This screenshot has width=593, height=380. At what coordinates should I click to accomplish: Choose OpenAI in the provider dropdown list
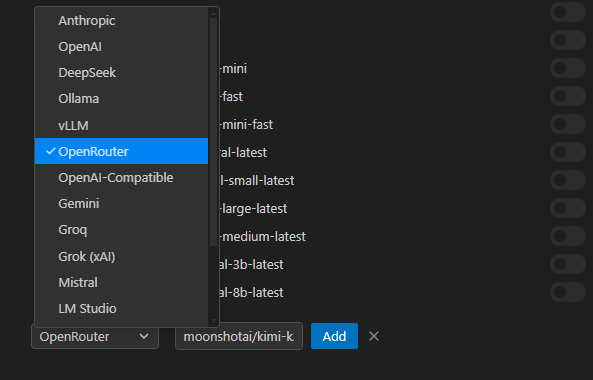[x=121, y=47]
